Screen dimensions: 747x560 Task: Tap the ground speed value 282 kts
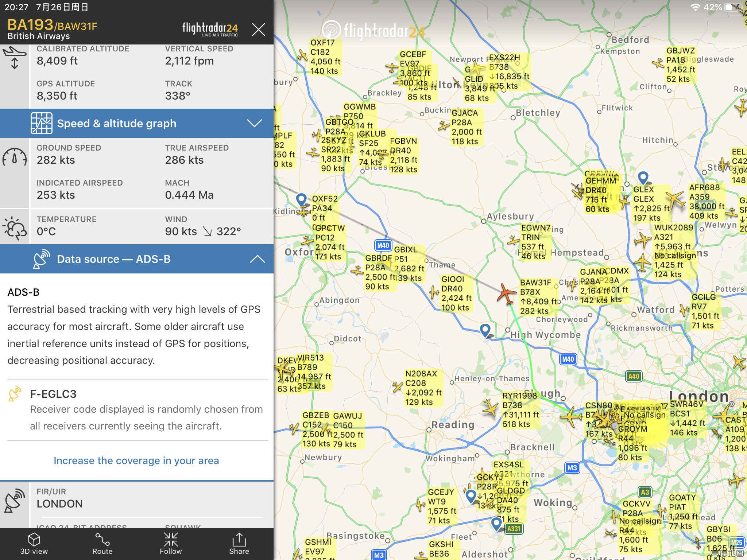[56, 160]
